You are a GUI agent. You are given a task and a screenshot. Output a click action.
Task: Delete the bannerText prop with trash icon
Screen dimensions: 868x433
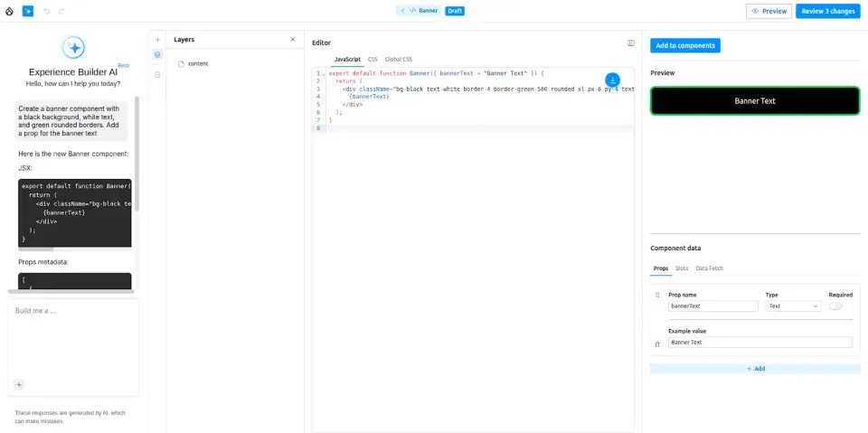click(657, 344)
